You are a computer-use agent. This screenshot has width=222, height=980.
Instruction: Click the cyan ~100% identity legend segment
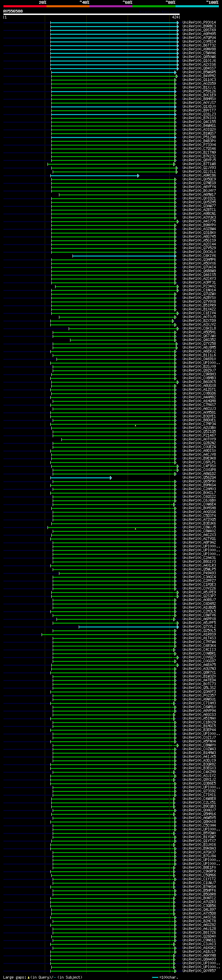coord(197,6)
